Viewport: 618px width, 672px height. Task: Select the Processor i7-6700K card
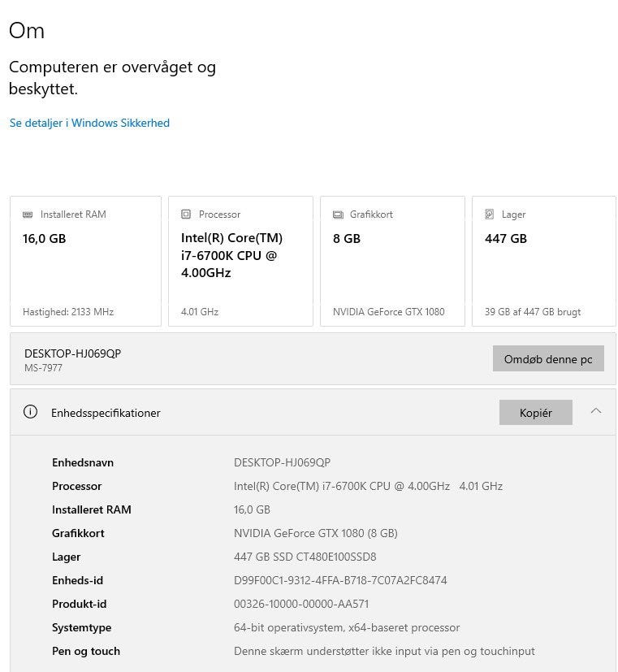pos(240,261)
